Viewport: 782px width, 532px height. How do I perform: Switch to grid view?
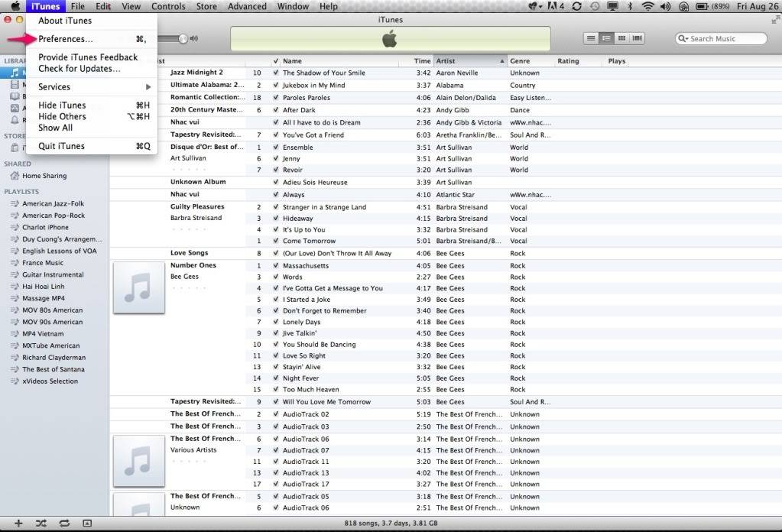[x=622, y=38]
